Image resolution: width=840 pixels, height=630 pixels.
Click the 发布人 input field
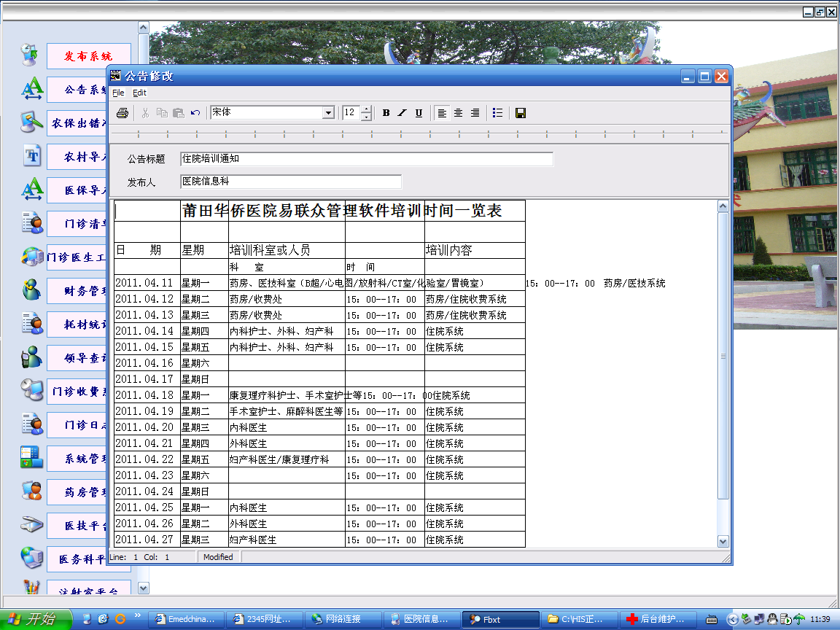point(291,182)
